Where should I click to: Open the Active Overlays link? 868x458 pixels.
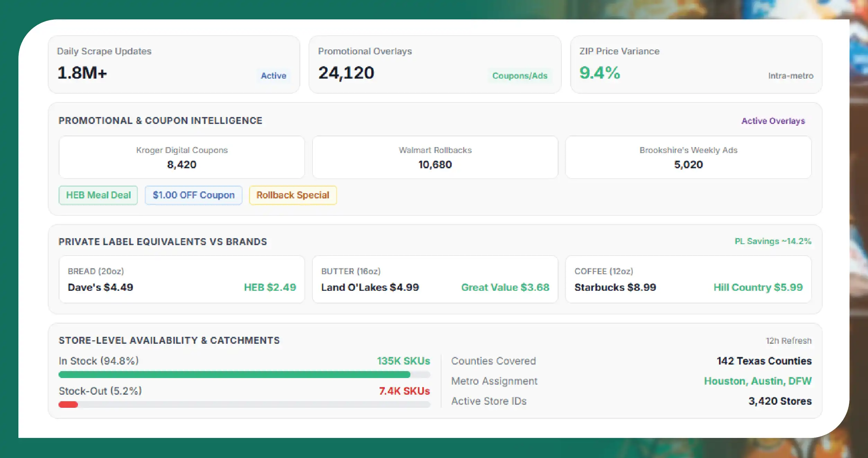(x=773, y=121)
